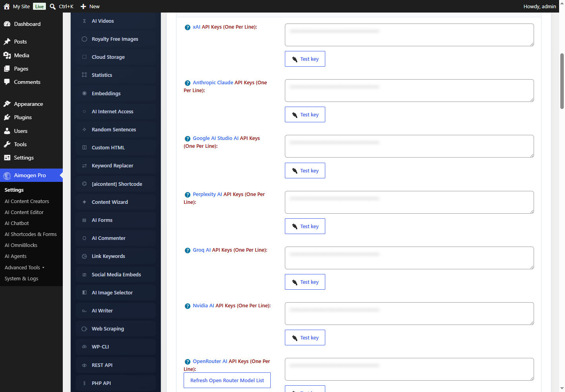Open the Nvidia AI link

click(x=203, y=306)
